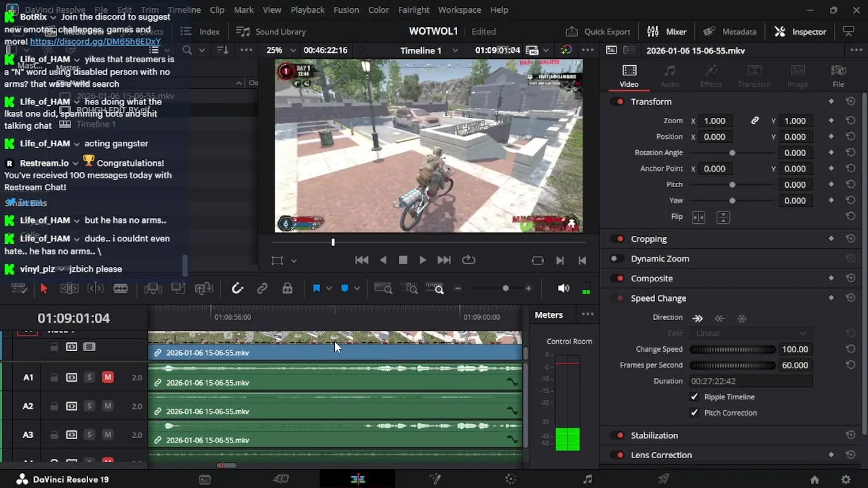Activate the Trim Edit mode tool
Image resolution: width=868 pixels, height=488 pixels.
(x=69, y=289)
